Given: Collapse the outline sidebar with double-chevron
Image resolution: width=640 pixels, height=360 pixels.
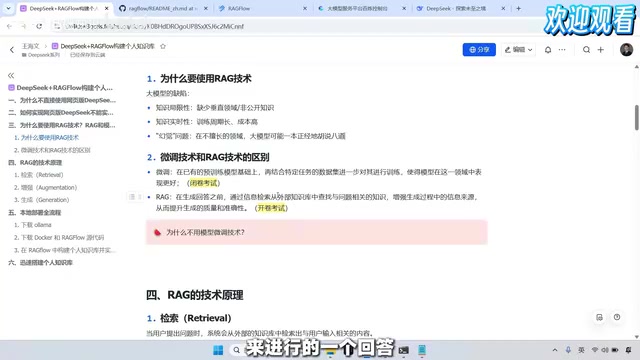Looking at the screenshot, I should coord(11,75).
